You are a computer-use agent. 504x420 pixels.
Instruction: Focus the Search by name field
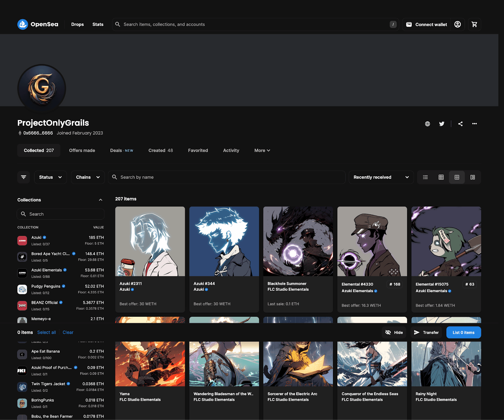tap(227, 177)
